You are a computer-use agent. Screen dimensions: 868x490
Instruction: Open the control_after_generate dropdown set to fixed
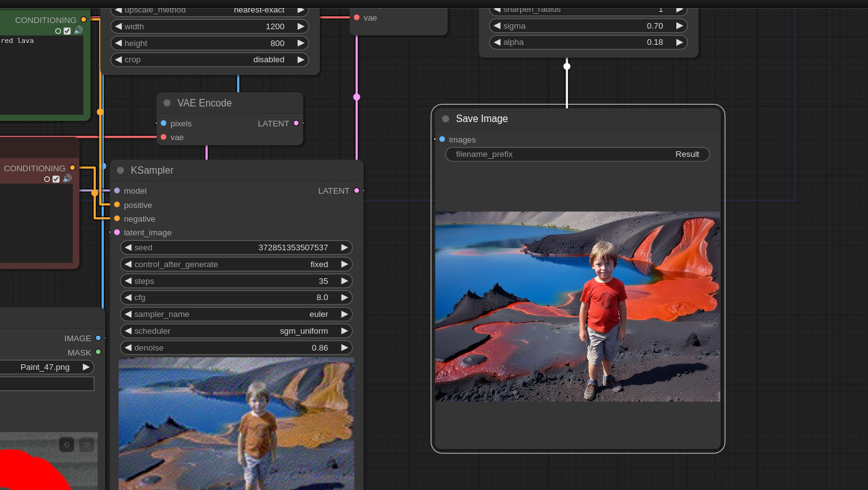236,264
